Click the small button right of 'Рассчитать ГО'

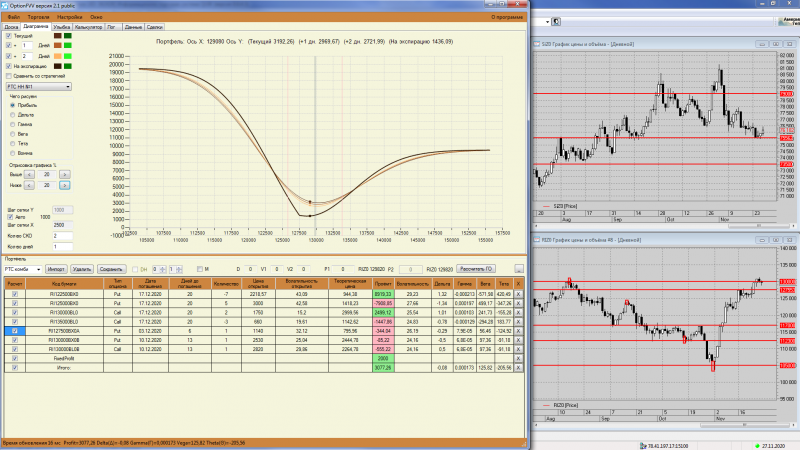tap(519, 269)
